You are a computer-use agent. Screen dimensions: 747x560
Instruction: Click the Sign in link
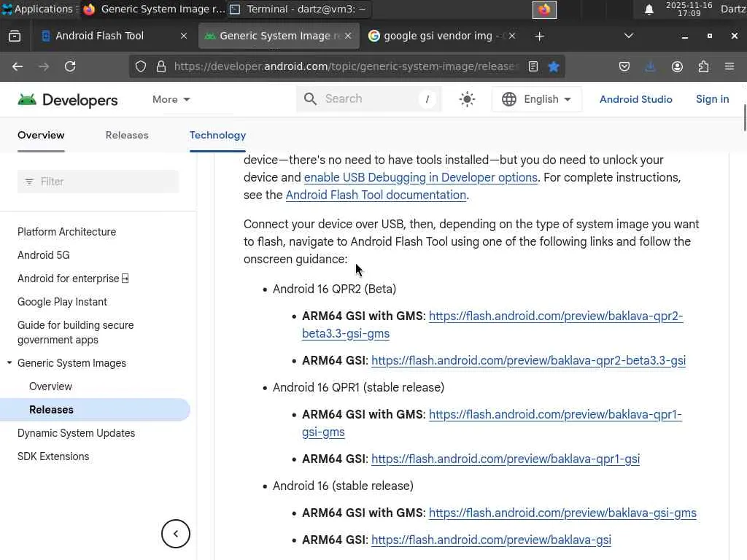(712, 99)
